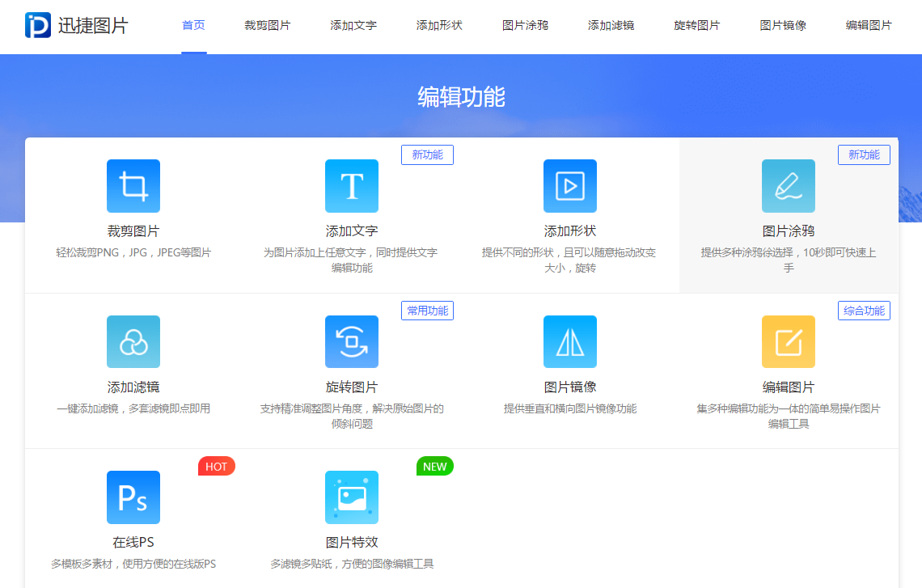Click the 常用功能 badge on 旋转图片 card
The width and height of the screenshot is (922, 588).
click(428, 311)
